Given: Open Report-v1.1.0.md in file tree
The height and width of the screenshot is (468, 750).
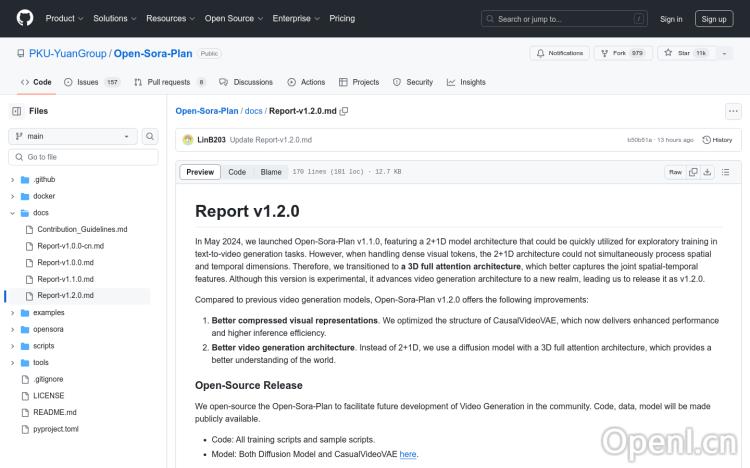Looking at the screenshot, I should [x=65, y=279].
